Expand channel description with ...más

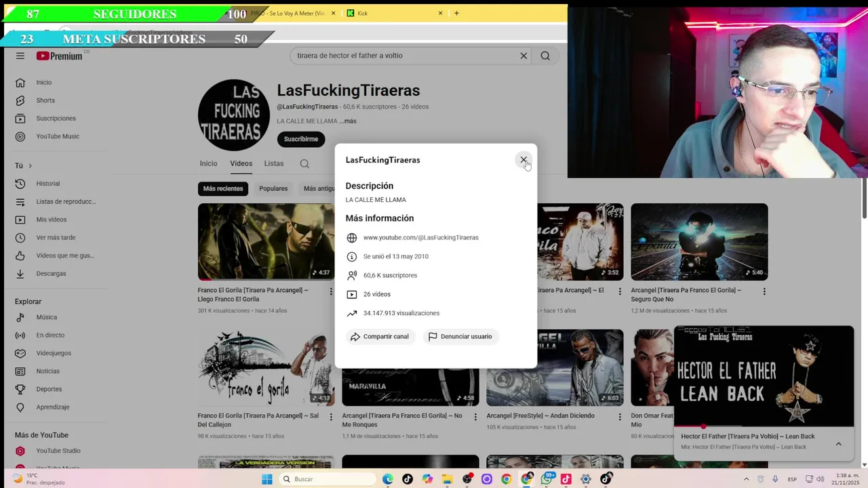(348, 121)
